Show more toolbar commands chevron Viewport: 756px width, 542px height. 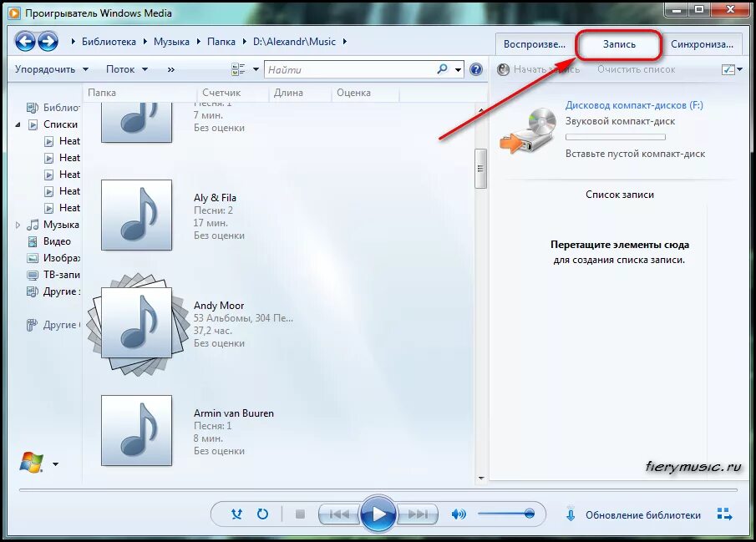[x=170, y=69]
